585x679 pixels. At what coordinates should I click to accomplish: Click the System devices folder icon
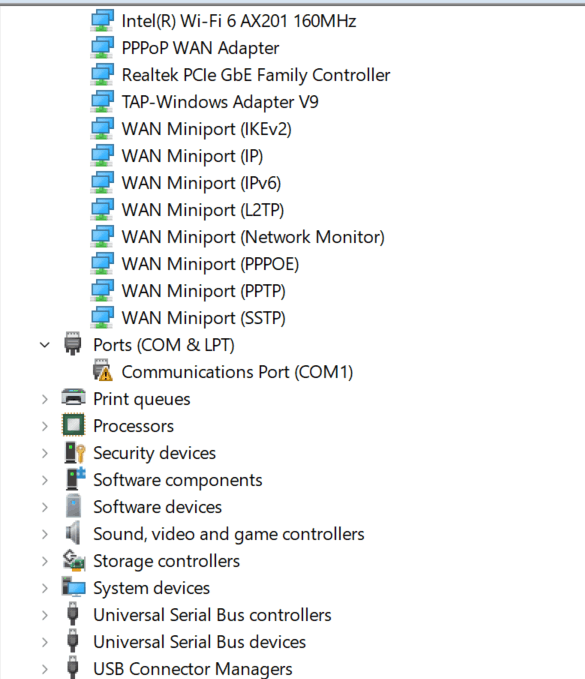point(74,587)
